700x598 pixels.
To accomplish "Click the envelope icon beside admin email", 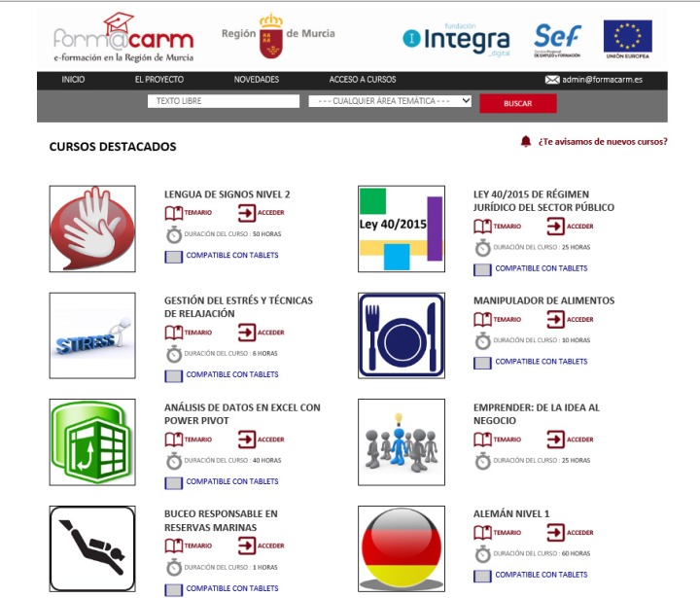I will pos(552,80).
